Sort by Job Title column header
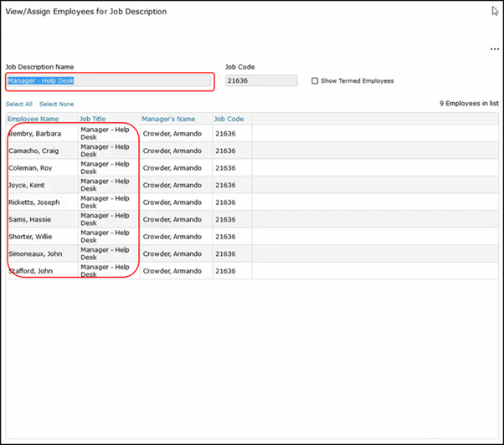 [93, 120]
